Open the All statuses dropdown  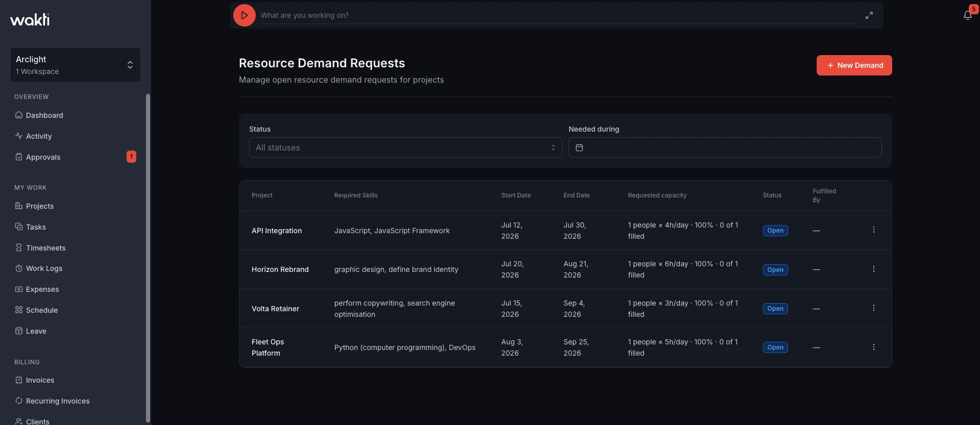tap(405, 147)
